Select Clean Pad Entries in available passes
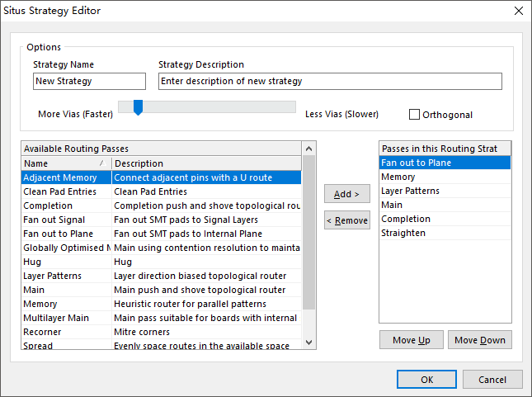 pos(67,191)
